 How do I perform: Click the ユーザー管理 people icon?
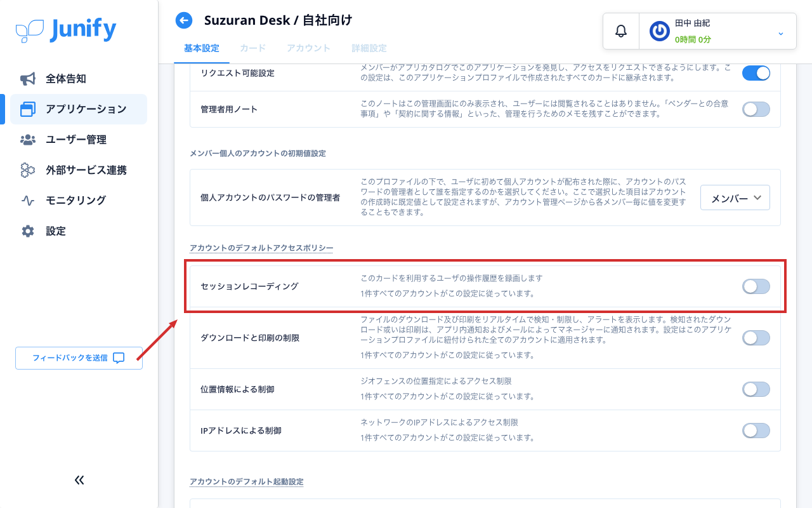tap(28, 140)
